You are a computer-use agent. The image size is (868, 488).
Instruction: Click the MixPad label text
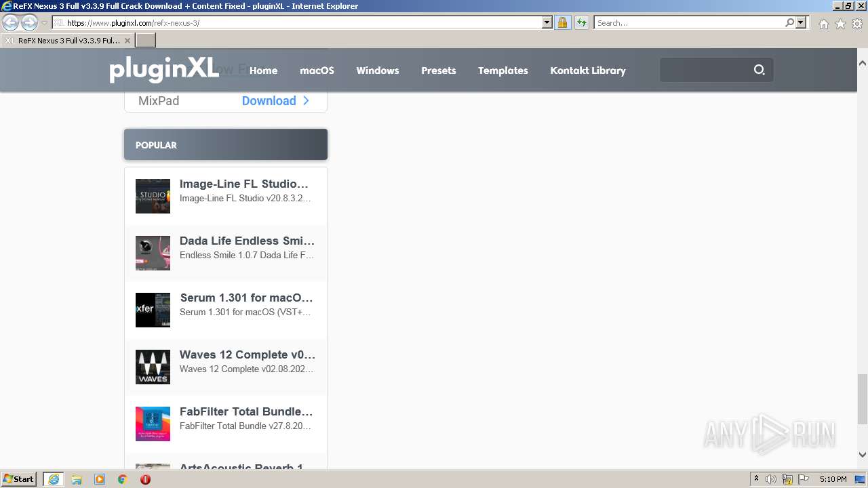pyautogui.click(x=159, y=101)
